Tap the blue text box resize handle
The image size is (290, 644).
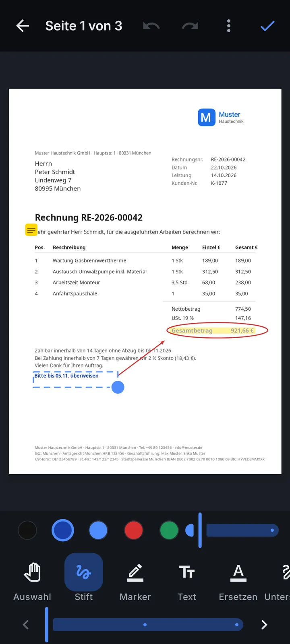click(118, 387)
